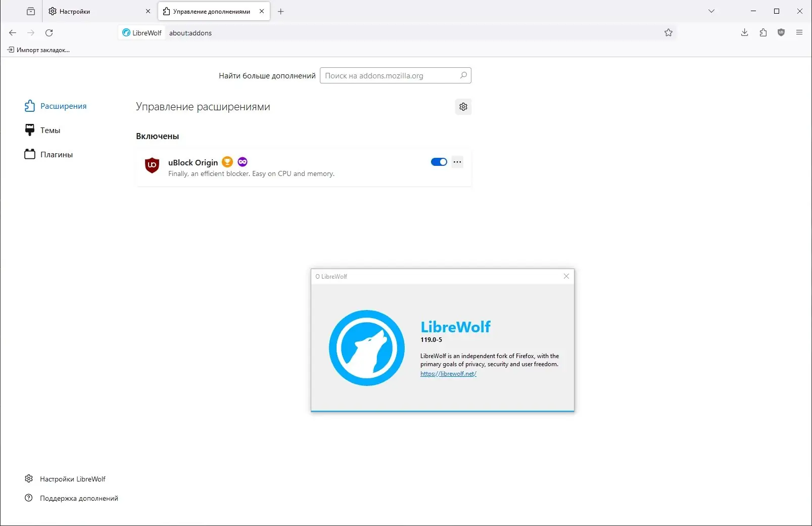This screenshot has height=526, width=812.
Task: Maximize the LibreWolf browser window
Action: coord(777,11)
